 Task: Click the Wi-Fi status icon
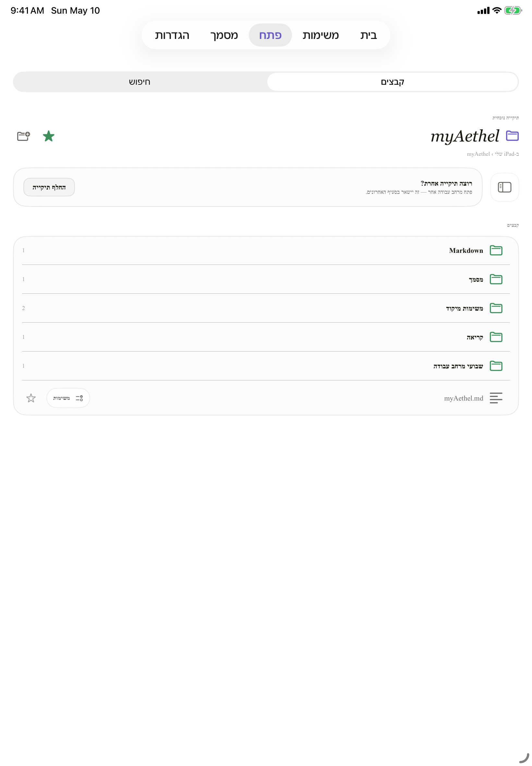click(496, 10)
